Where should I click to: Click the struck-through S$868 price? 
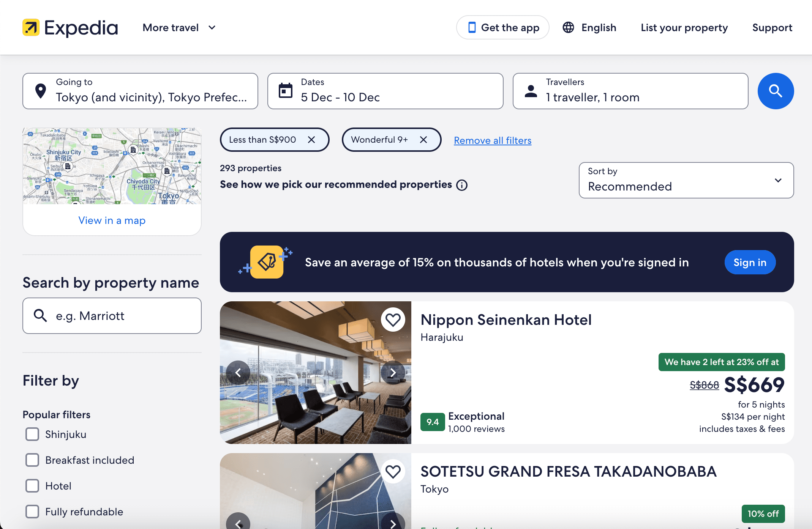coord(704,385)
